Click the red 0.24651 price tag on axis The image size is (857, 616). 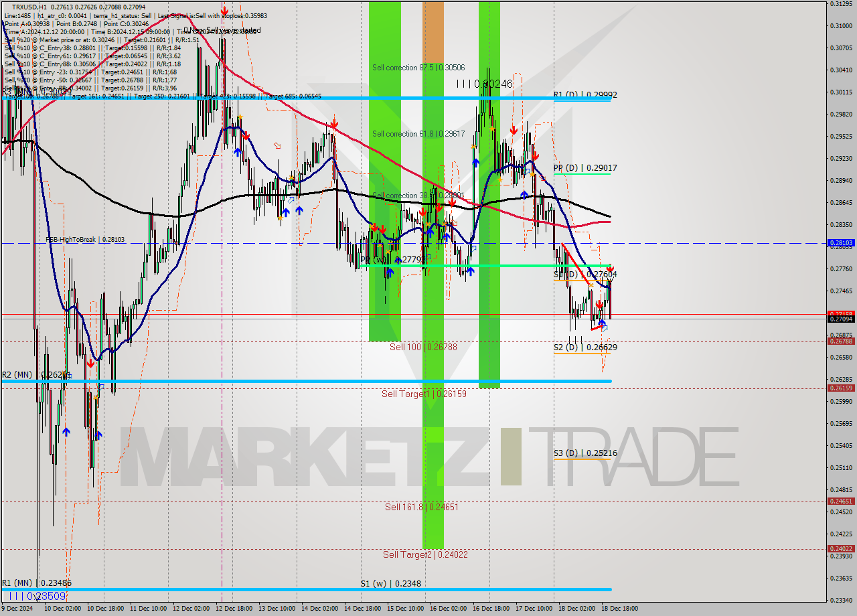(x=841, y=502)
